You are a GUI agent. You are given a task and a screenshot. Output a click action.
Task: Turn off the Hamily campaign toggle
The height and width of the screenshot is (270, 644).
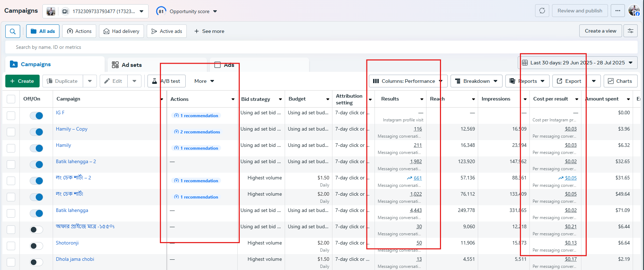tap(36, 148)
